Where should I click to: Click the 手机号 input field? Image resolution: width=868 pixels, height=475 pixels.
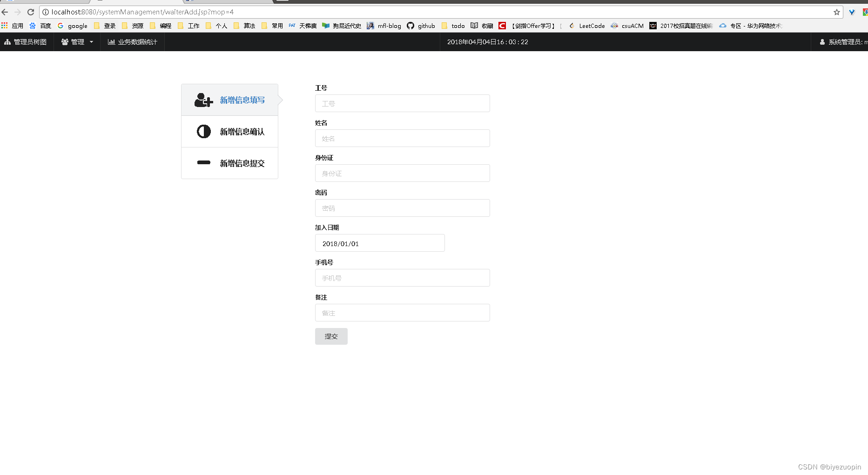click(x=403, y=278)
